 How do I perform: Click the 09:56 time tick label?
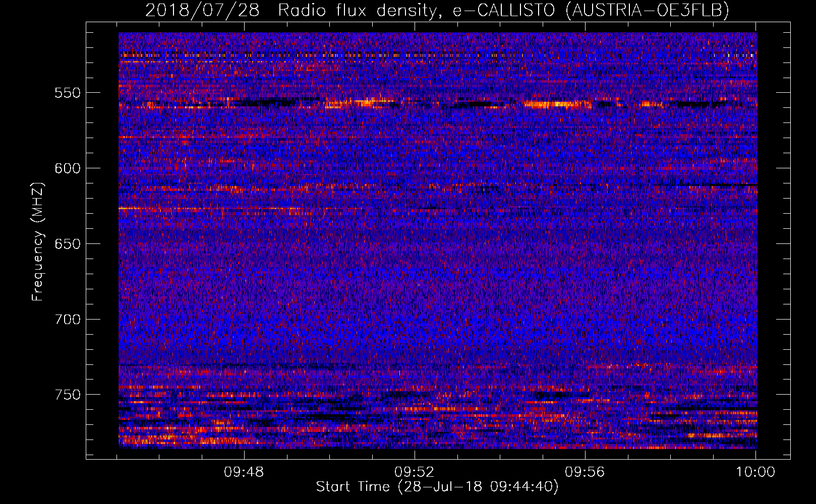point(585,472)
